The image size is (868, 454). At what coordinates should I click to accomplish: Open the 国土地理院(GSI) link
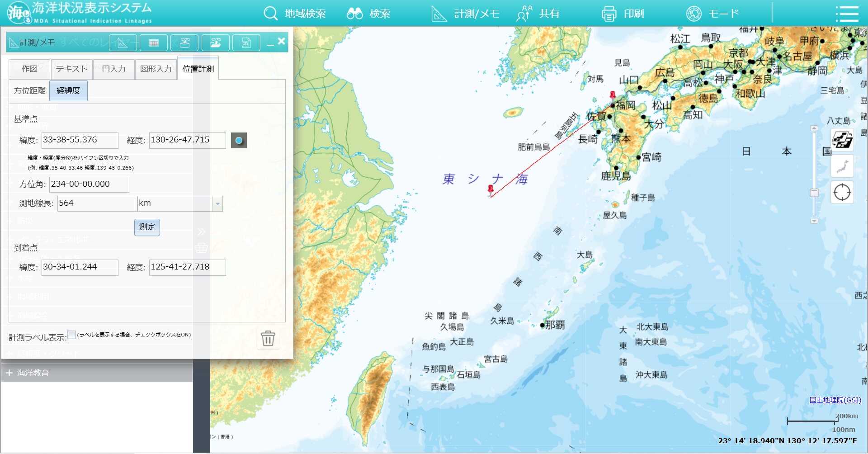[835, 400]
